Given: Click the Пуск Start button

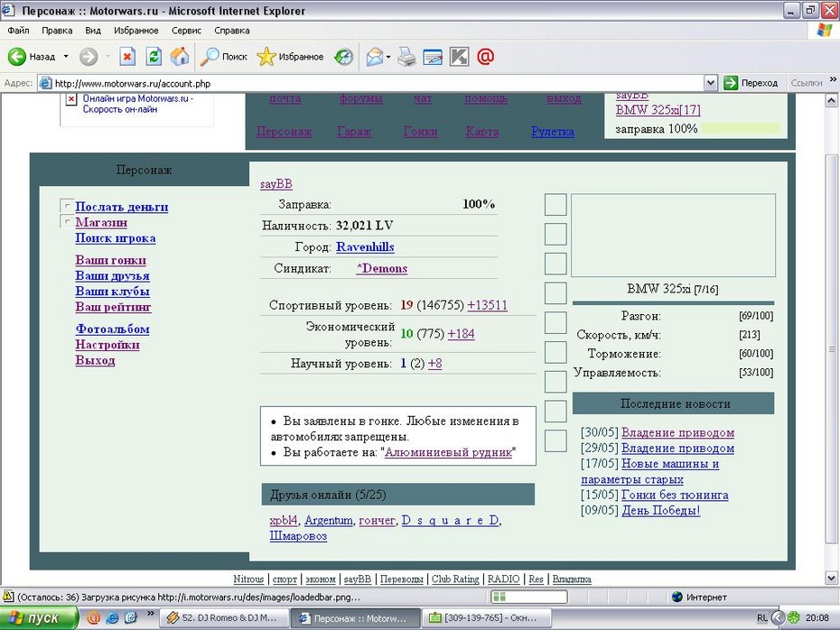Looking at the screenshot, I should (x=39, y=617).
